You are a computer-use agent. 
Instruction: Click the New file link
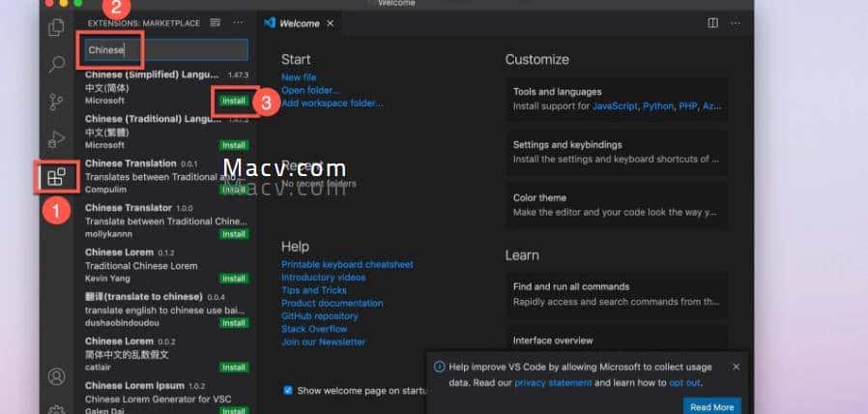click(299, 77)
